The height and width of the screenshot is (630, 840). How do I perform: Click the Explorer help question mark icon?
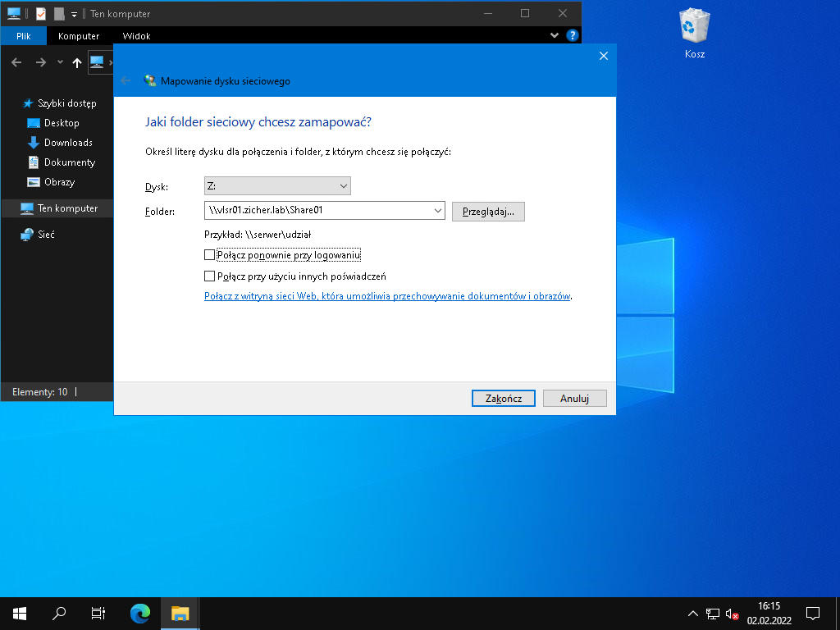[573, 36]
